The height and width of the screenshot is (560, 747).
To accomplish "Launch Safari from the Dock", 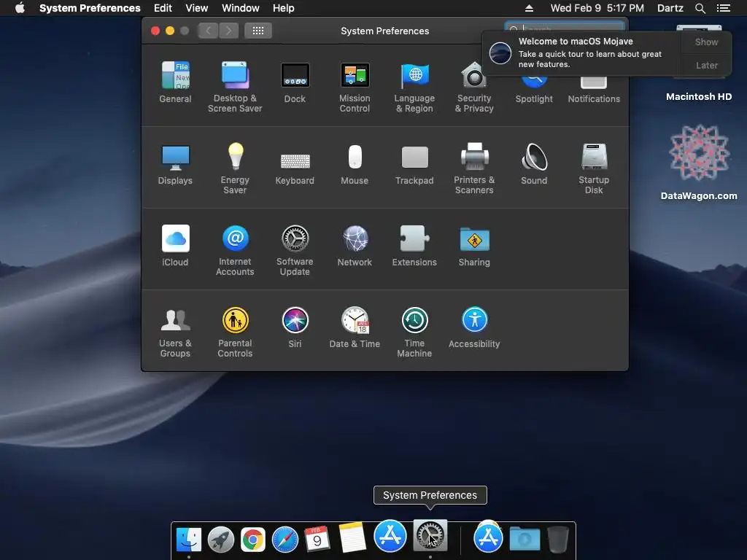I will (285, 540).
